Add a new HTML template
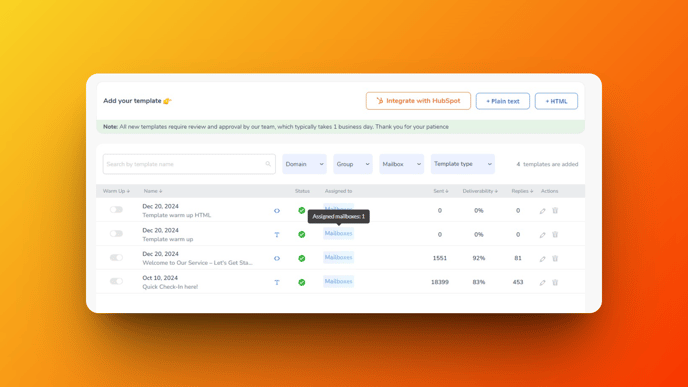 point(556,101)
